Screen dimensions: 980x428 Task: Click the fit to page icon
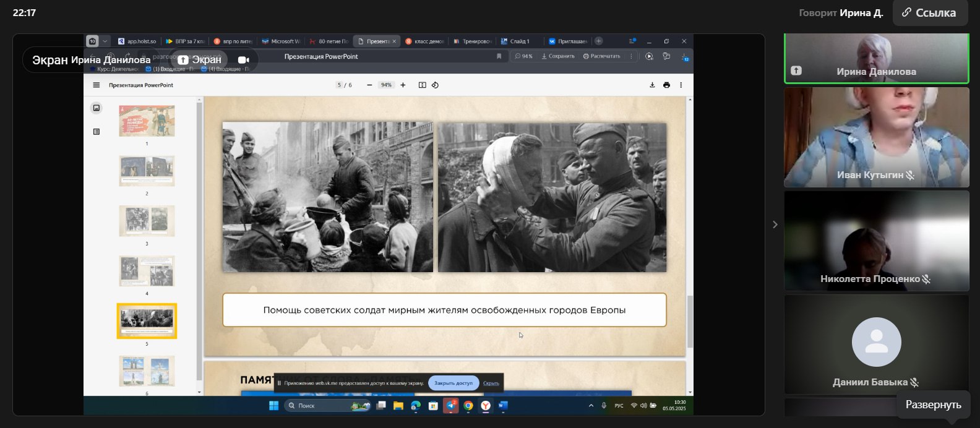423,85
